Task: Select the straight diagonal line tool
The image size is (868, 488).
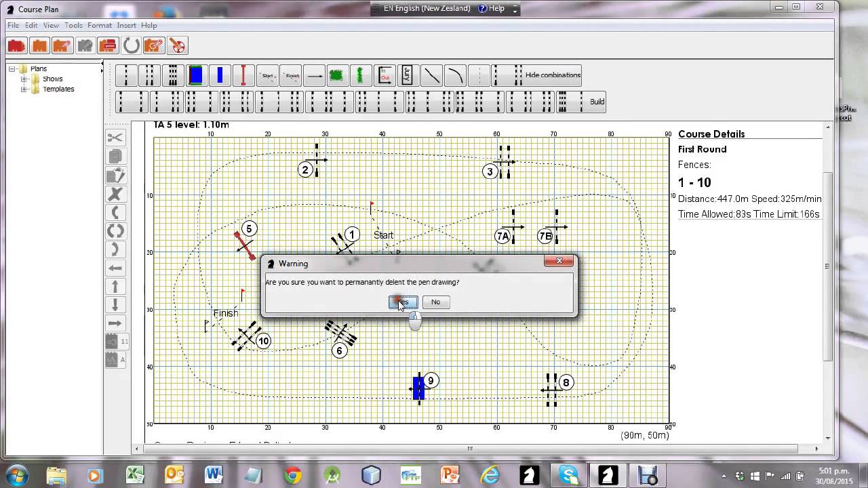Action: pos(431,75)
